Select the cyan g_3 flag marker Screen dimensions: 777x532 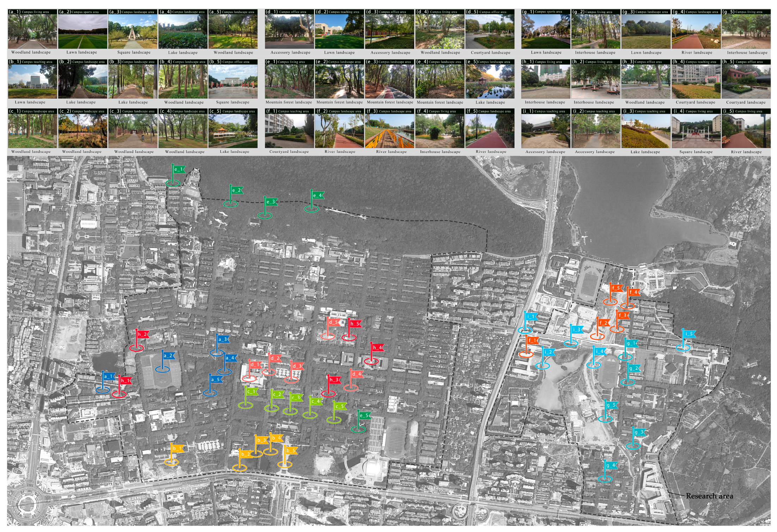coord(639,432)
